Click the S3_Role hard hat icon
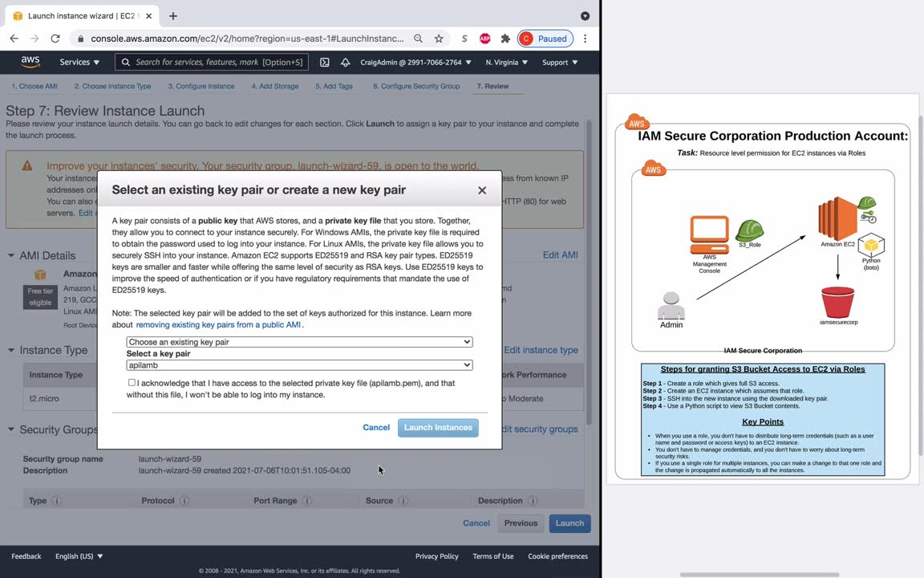This screenshot has height=578, width=924. click(x=750, y=230)
